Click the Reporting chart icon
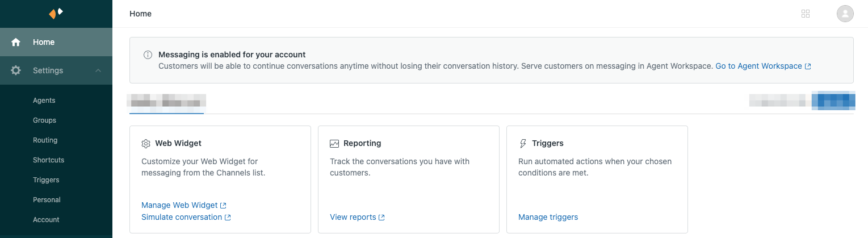The height and width of the screenshot is (238, 868). coord(334,144)
